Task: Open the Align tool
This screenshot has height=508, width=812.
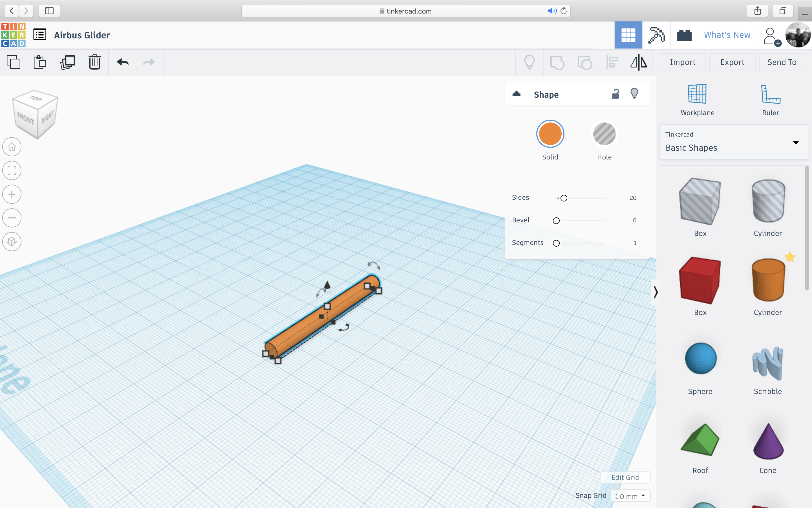Action: pos(612,62)
